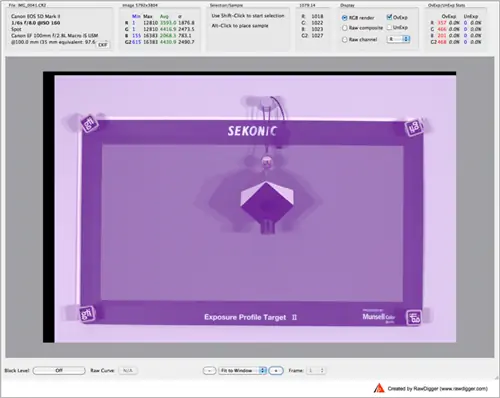This screenshot has height=398, width=500.
Task: Open the raw channel R dropdown
Action: (x=398, y=39)
